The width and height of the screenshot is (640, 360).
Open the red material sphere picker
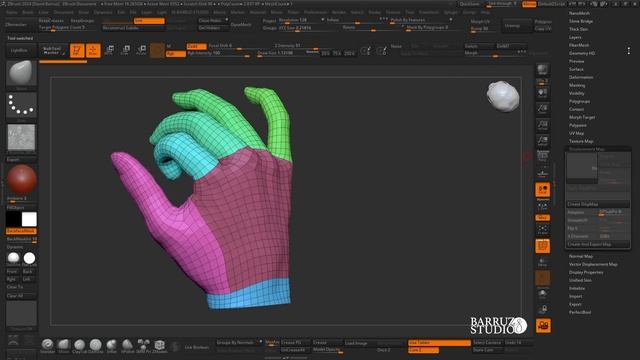tap(21, 180)
